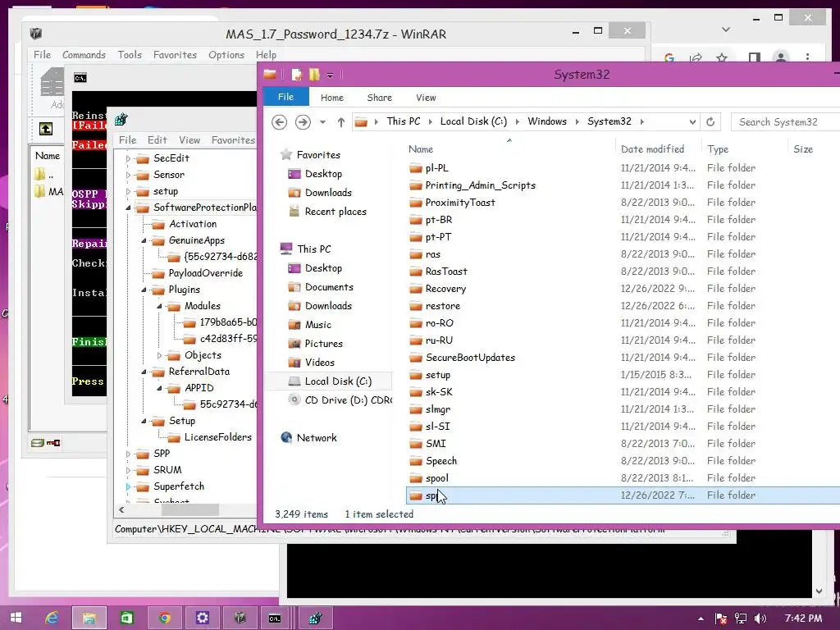The width and height of the screenshot is (840, 630).
Task: Sort files by the Name column header
Action: tap(421, 149)
